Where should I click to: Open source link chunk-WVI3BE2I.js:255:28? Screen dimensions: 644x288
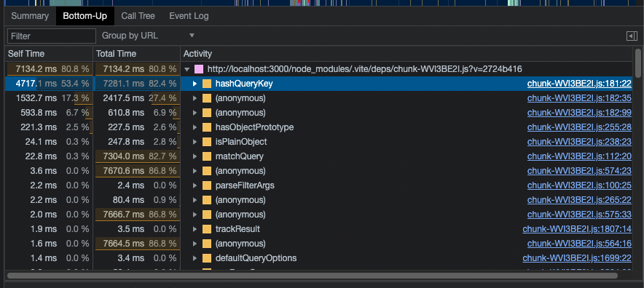coord(579,127)
